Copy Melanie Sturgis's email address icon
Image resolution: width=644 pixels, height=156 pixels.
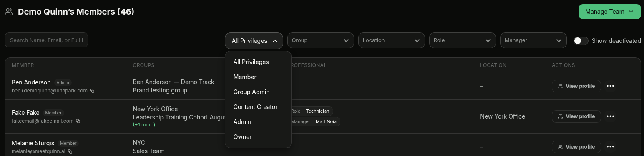(70, 151)
